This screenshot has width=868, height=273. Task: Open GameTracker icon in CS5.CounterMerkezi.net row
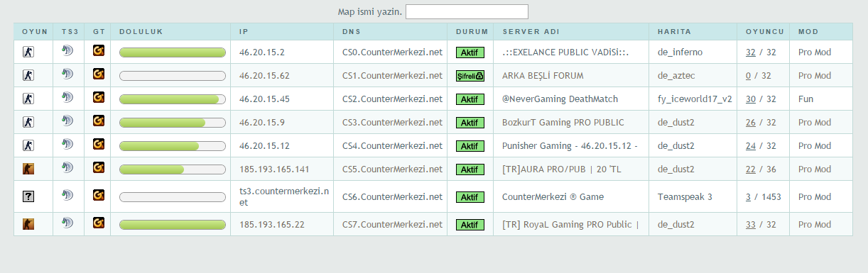[99, 168]
